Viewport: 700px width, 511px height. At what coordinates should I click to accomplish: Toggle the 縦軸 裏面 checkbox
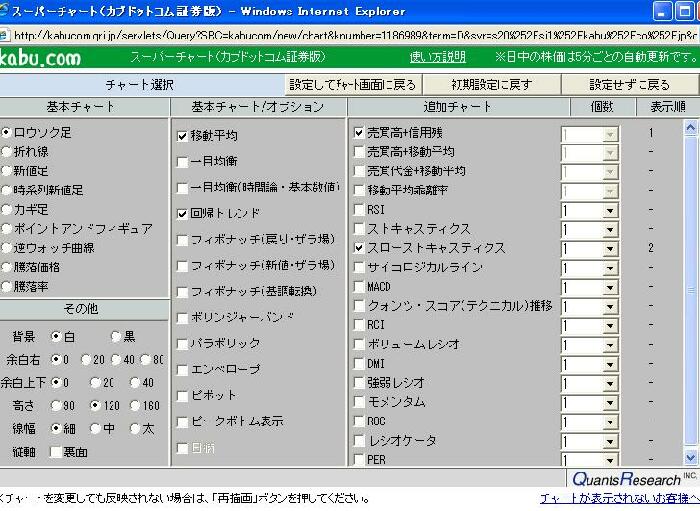[56, 452]
